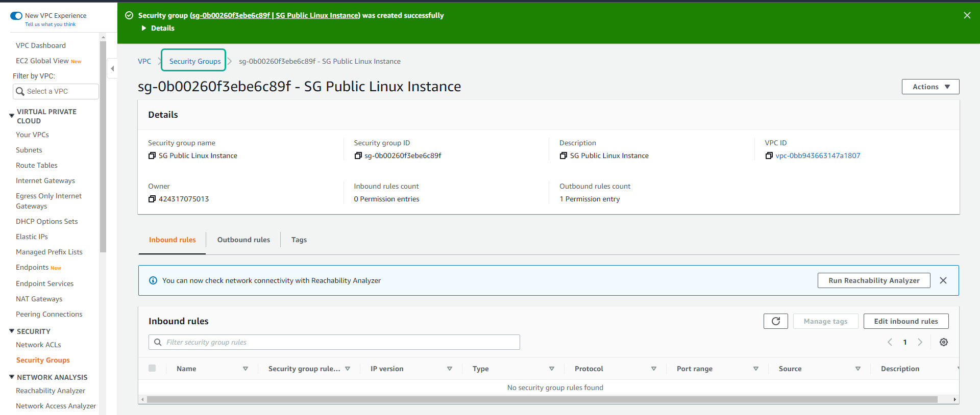Open the Actions dropdown menu

pos(930,87)
